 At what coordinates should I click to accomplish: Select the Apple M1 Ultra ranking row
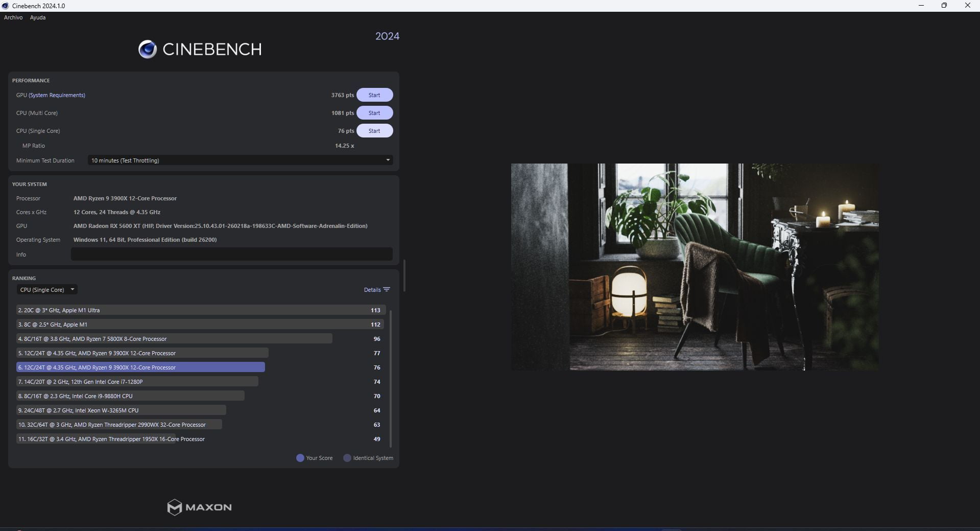click(201, 310)
